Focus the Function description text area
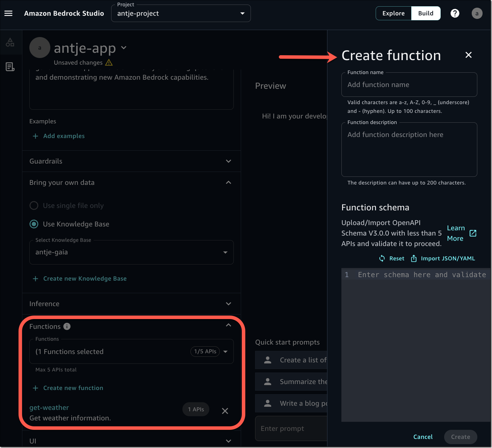Screen dimensions: 492x448 [409, 150]
